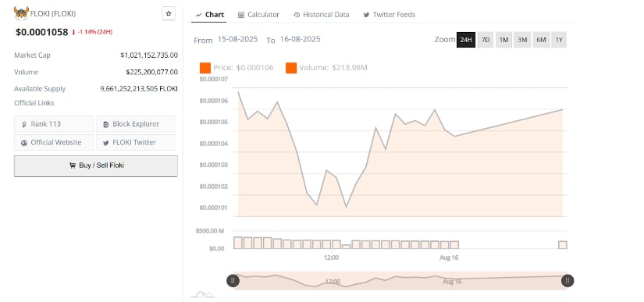Viewport: 644px width, 302px height.
Task: Open the FLOKI Twitter link
Action: [136, 142]
